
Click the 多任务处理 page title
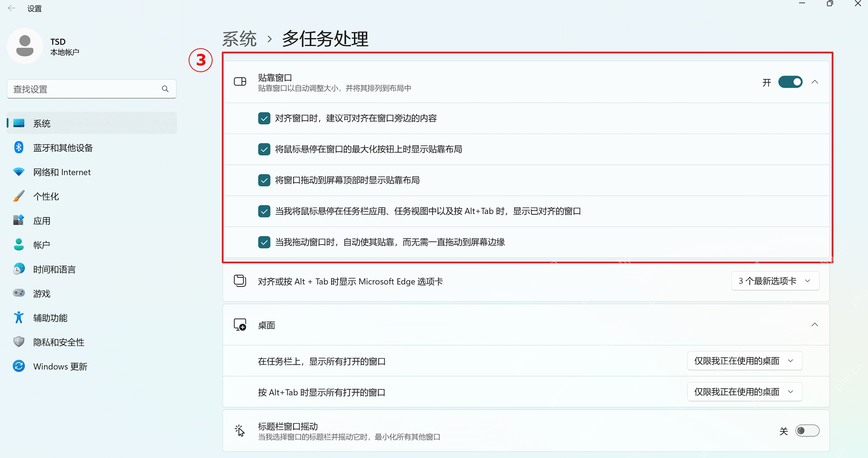click(325, 39)
